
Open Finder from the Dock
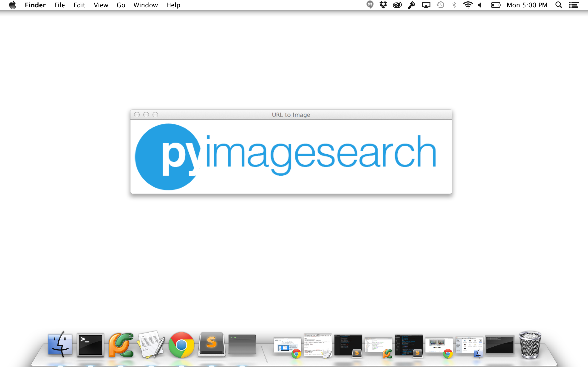coord(60,345)
